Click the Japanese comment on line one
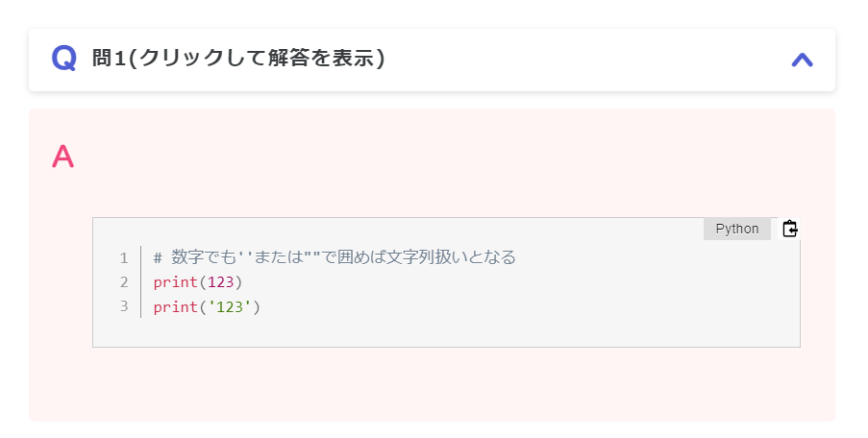Image resolution: width=868 pixels, height=438 pixels. (x=335, y=257)
